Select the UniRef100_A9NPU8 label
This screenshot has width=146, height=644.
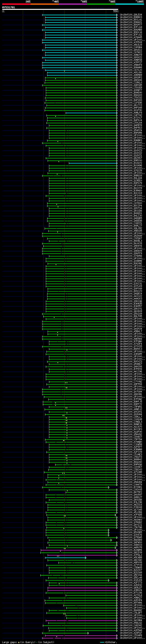pyautogui.click(x=131, y=60)
